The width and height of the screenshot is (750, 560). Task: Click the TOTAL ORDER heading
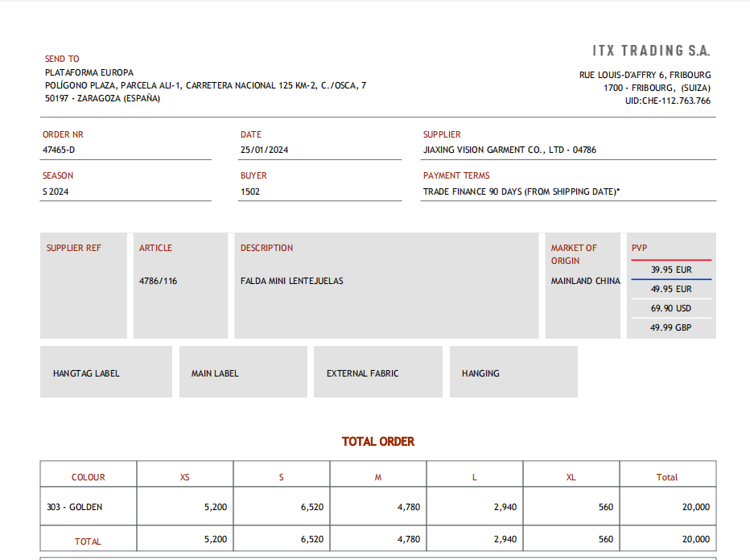(x=378, y=442)
